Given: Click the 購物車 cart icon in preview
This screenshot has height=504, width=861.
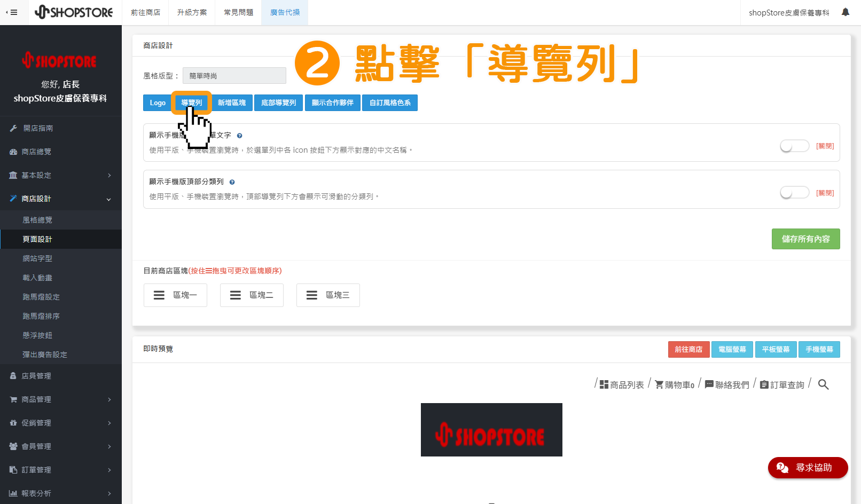Looking at the screenshot, I should pyautogui.click(x=659, y=384).
